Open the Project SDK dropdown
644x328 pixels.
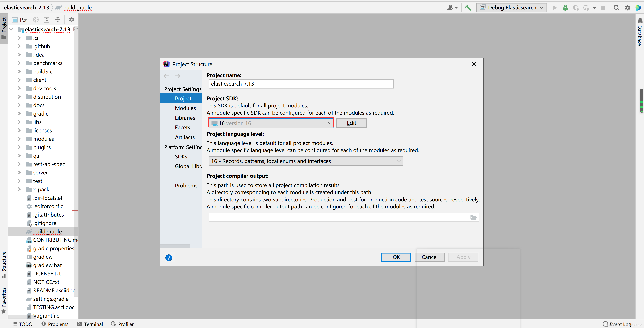click(x=271, y=123)
